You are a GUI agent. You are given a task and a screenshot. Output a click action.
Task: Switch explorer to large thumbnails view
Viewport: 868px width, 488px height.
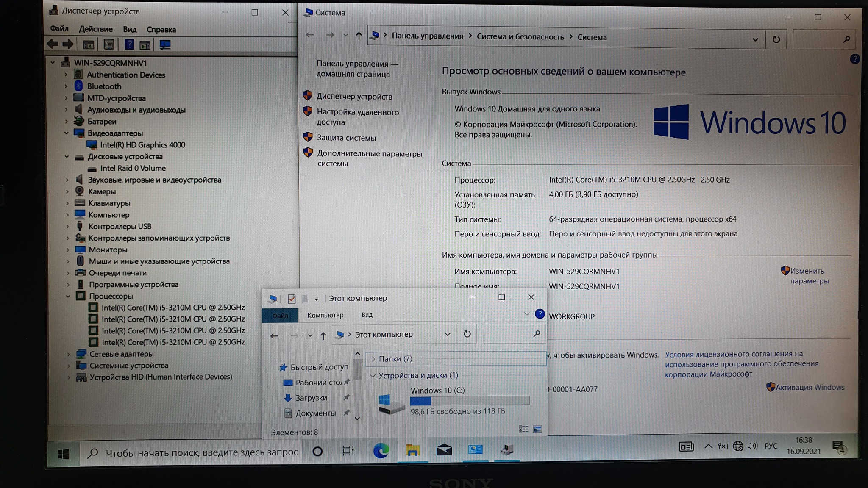(x=537, y=430)
